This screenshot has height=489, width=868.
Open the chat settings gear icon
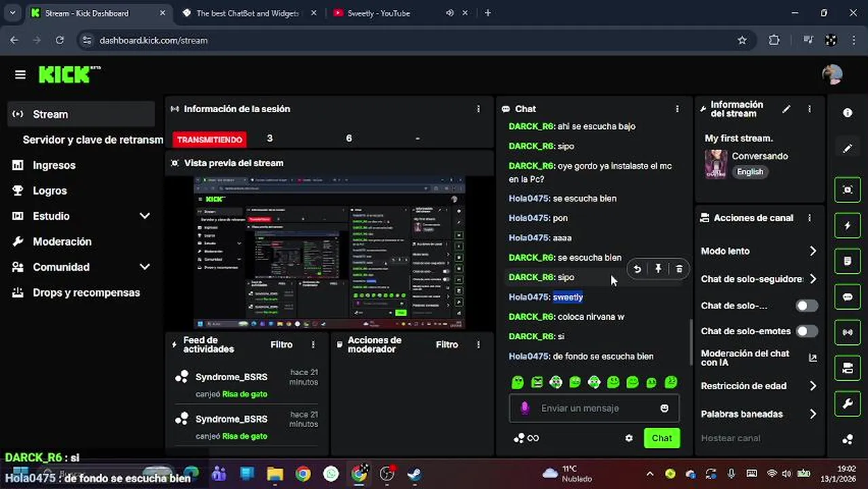(x=629, y=438)
